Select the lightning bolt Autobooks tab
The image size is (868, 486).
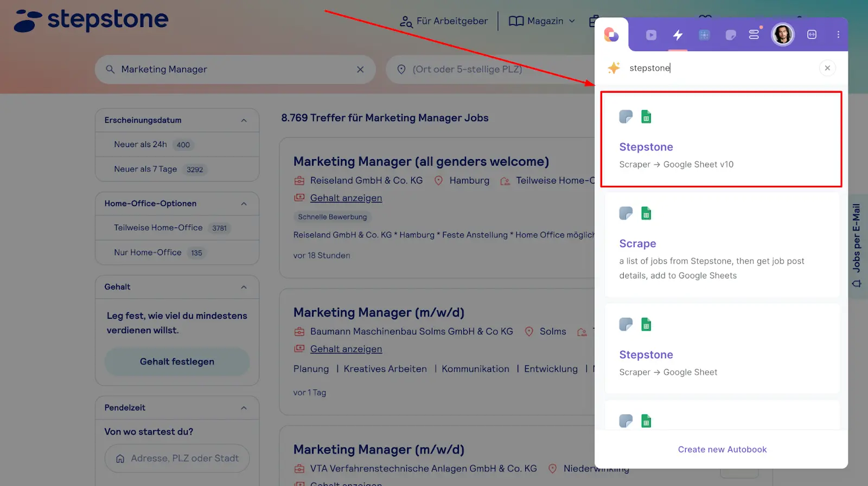(678, 35)
